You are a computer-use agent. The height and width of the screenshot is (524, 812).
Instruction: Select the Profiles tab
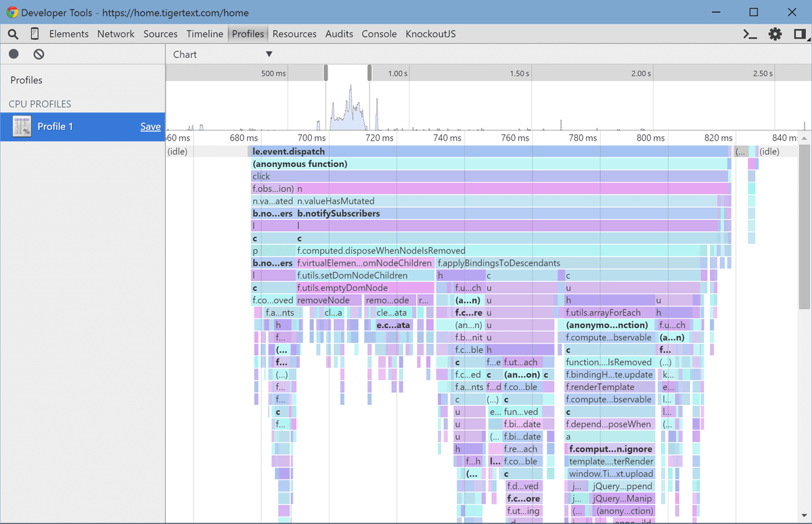coord(248,34)
